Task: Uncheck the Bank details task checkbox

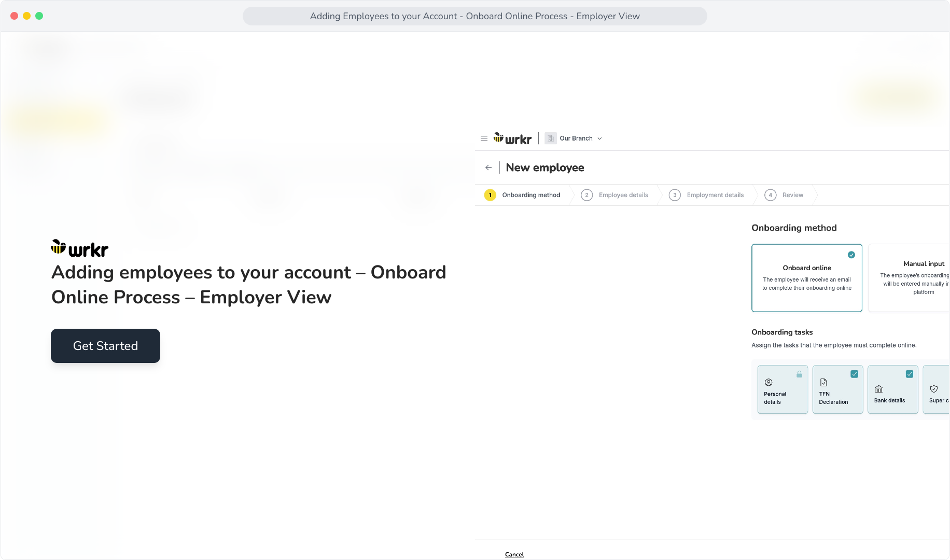Action: click(910, 374)
